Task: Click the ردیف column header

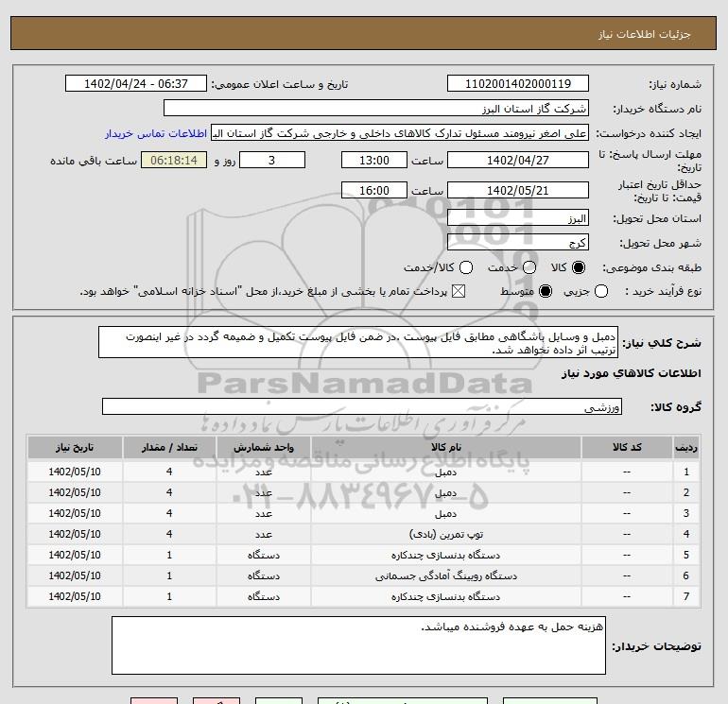Action: 686,447
